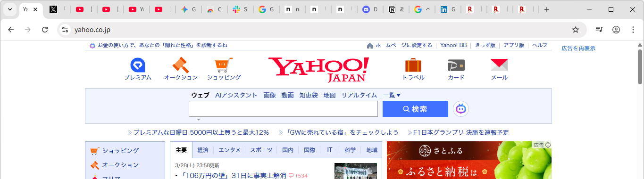Select the 経済 news tab
The width and height of the screenshot is (644, 179).
(203, 150)
